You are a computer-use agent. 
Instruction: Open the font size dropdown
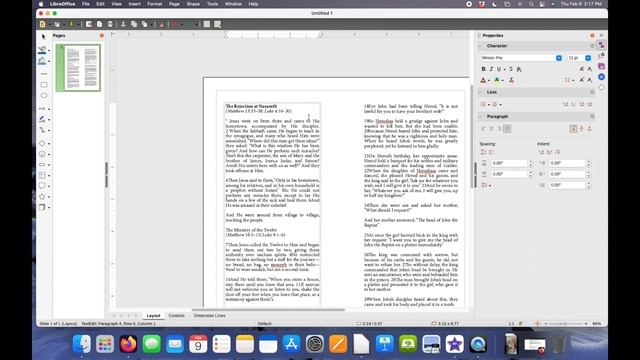[x=588, y=58]
